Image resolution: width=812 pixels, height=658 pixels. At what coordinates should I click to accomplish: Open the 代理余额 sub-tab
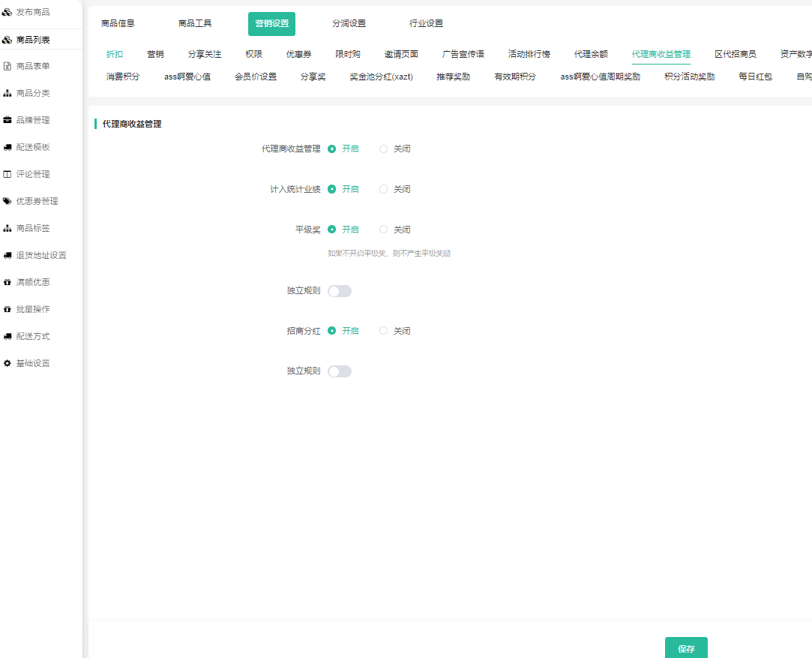[x=591, y=54]
